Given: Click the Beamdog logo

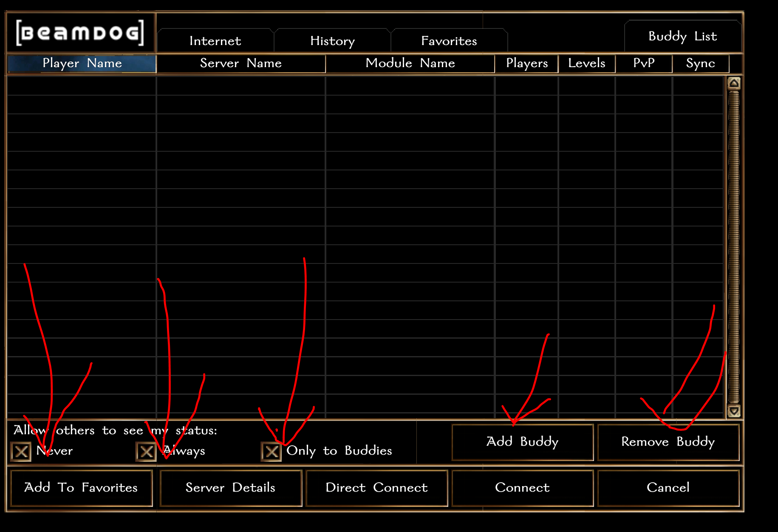Looking at the screenshot, I should (x=80, y=33).
